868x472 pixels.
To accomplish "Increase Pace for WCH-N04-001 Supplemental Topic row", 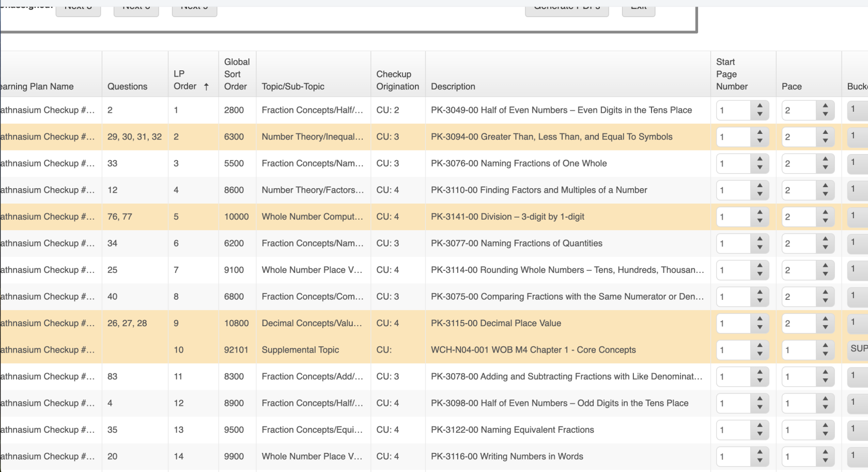I will click(x=825, y=346).
